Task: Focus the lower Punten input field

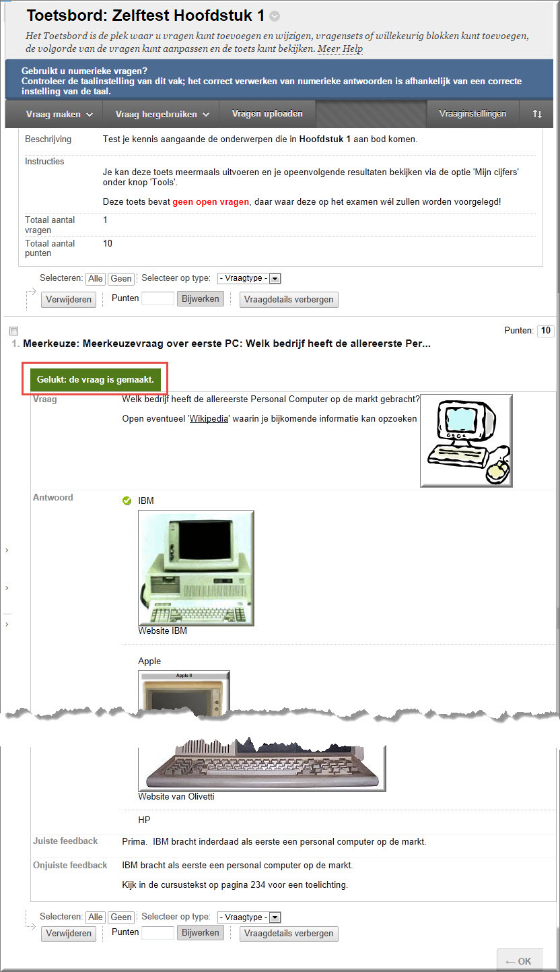Action: click(x=158, y=933)
